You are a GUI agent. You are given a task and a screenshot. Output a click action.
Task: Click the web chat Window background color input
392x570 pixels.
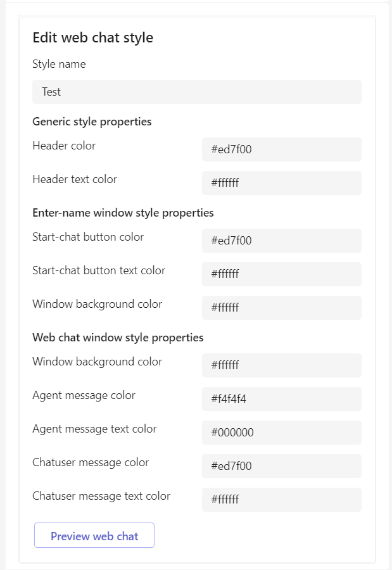click(x=281, y=365)
